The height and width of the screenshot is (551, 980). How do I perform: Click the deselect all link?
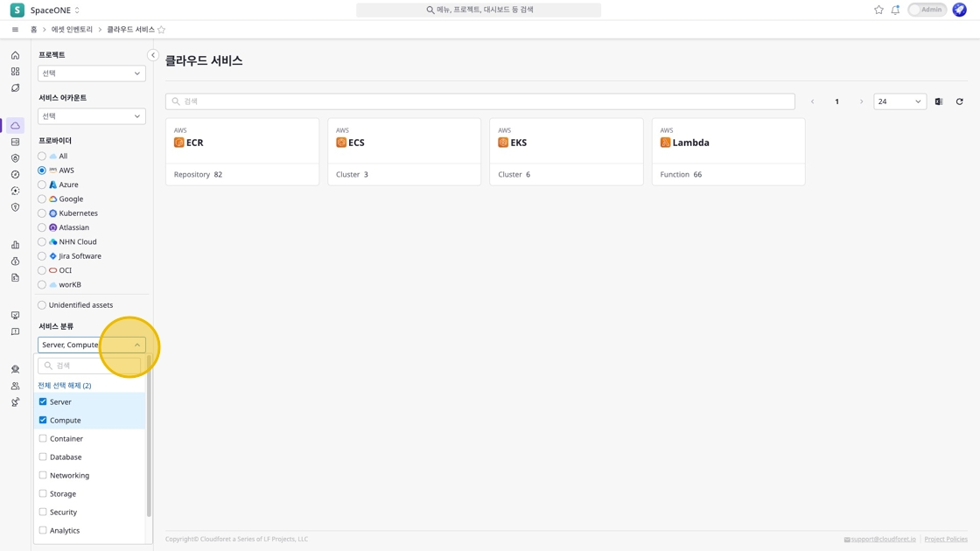point(64,386)
